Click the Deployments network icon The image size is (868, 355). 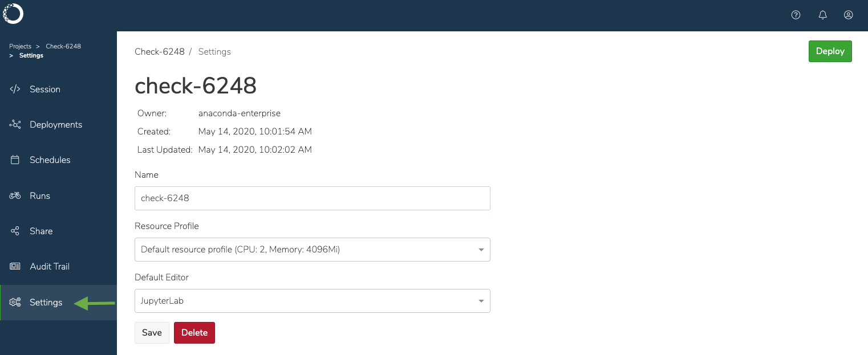tap(15, 124)
